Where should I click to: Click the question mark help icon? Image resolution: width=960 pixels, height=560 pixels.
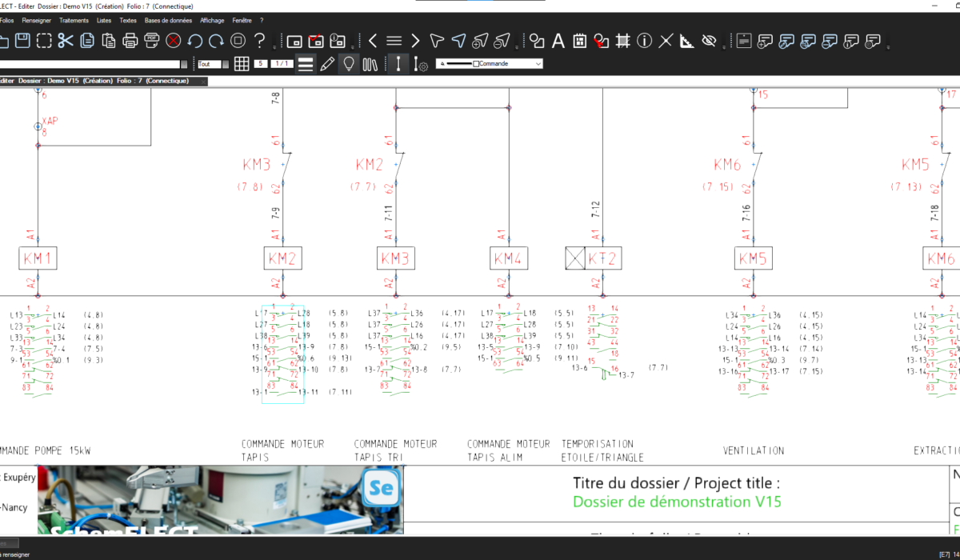pyautogui.click(x=259, y=40)
